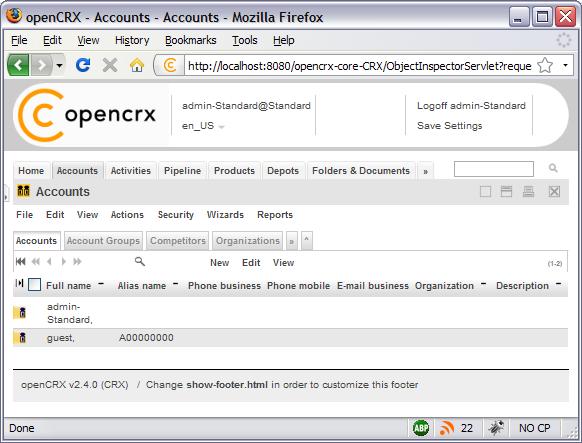Click the header layout icon in Accounts bar
This screenshot has height=443, width=582.
click(x=506, y=192)
